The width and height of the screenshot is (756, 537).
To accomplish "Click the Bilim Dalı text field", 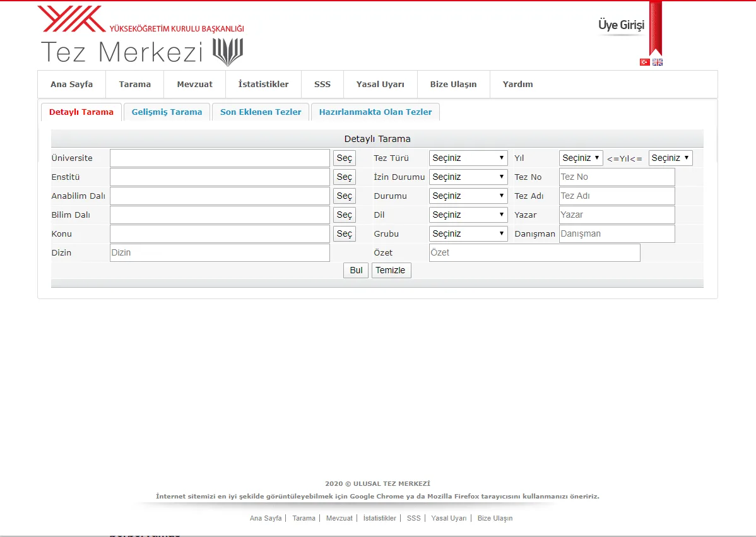I will coord(220,215).
